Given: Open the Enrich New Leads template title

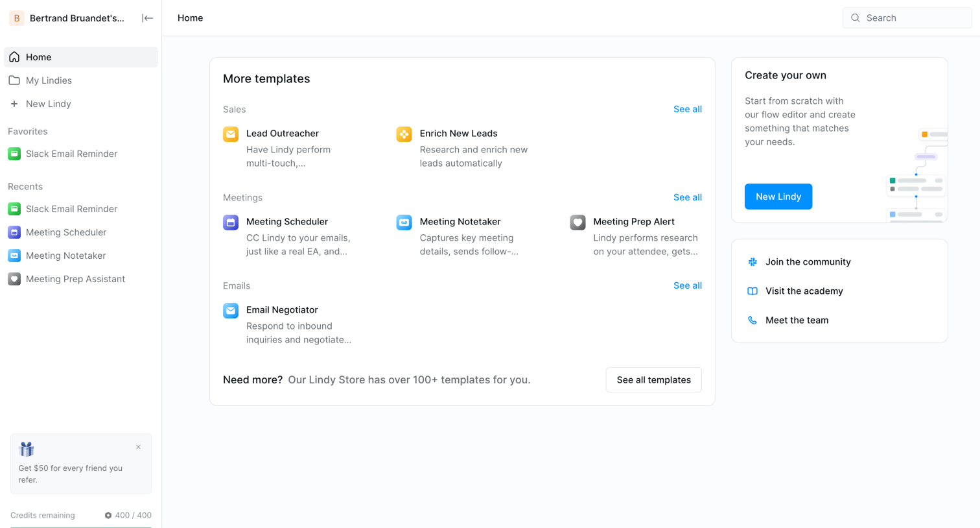Looking at the screenshot, I should point(458,134).
